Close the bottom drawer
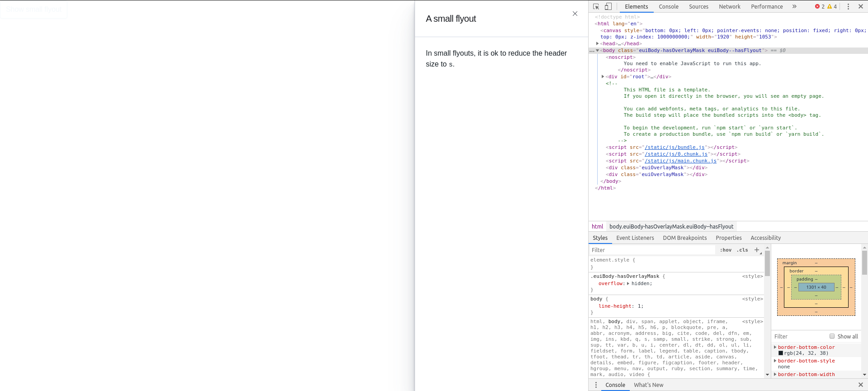The width and height of the screenshot is (868, 391). (x=861, y=385)
